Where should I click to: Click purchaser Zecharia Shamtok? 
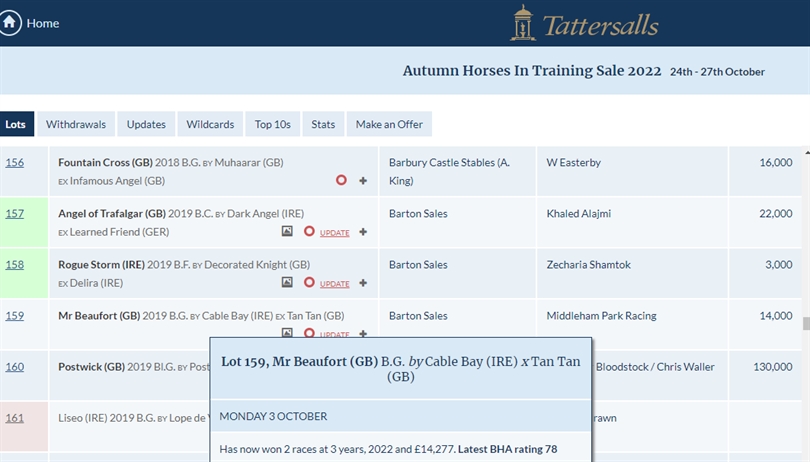[588, 265]
